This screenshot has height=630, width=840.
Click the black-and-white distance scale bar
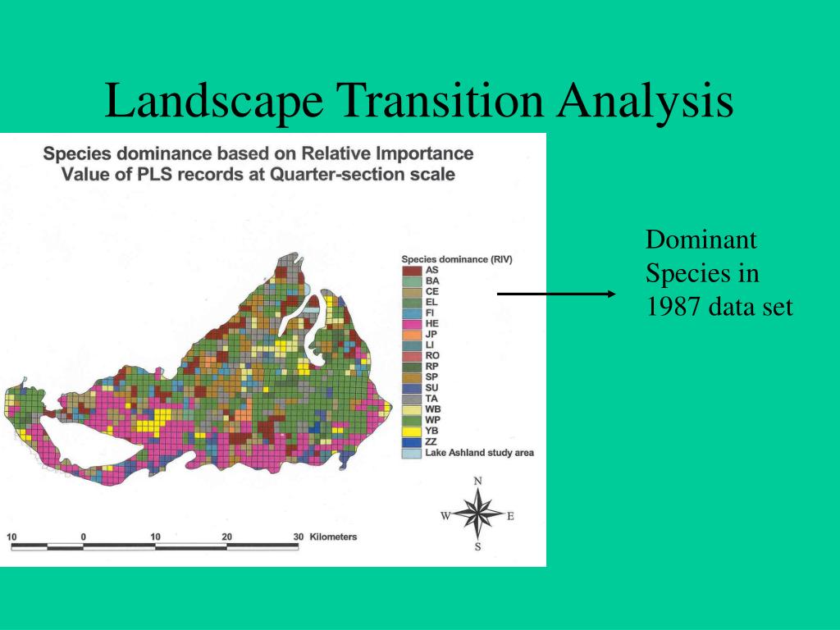pos(155,546)
